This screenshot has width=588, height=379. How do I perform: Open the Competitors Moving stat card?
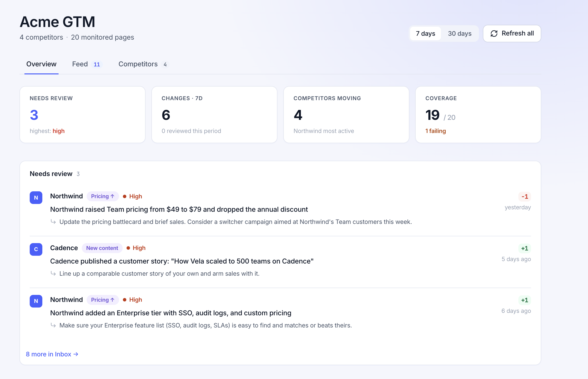[346, 115]
